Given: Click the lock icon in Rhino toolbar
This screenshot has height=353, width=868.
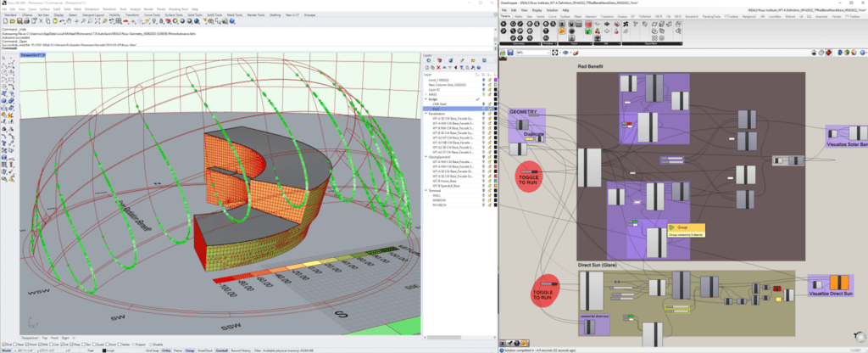Looking at the screenshot, I should pos(161,21).
